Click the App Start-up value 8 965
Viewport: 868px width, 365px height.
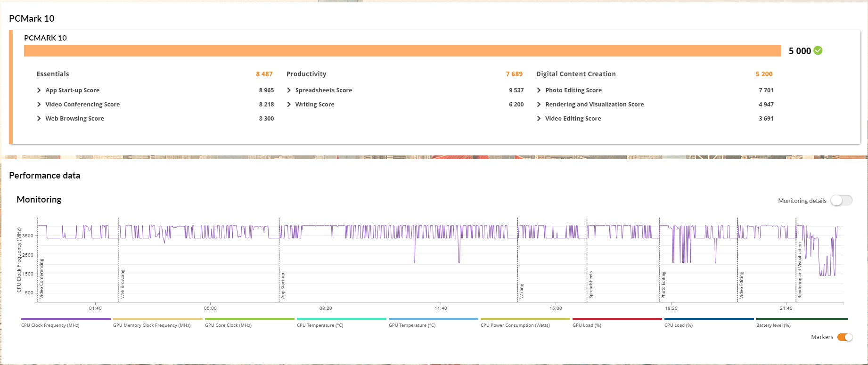(x=266, y=90)
